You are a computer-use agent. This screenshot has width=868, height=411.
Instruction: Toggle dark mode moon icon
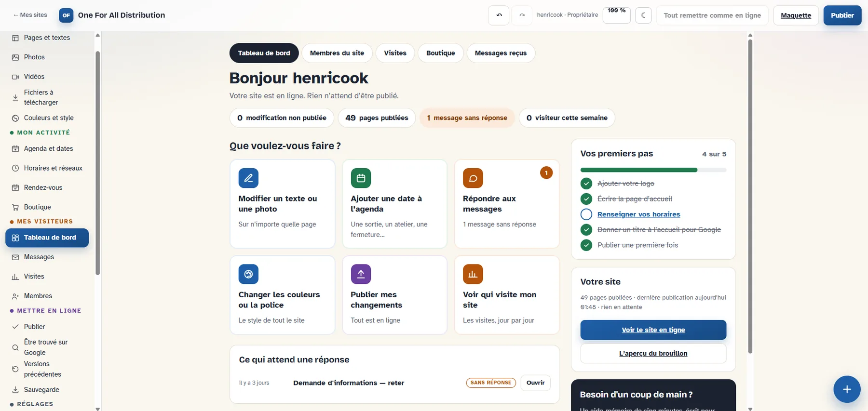[x=643, y=15]
